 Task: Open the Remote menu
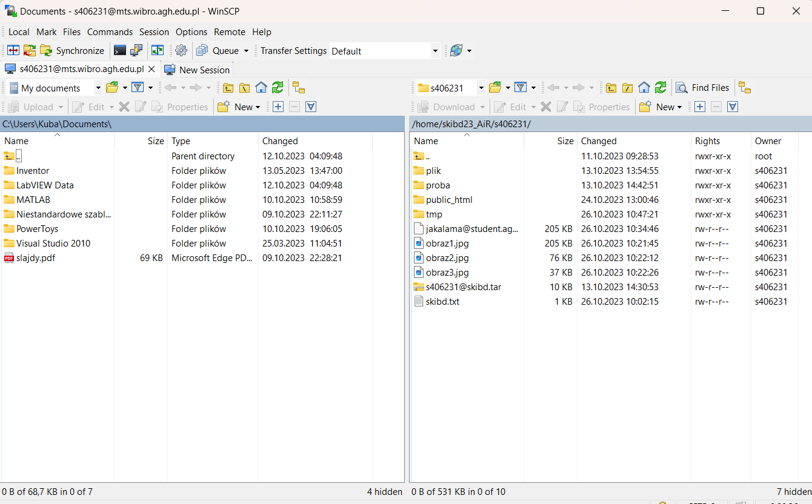coord(230,32)
